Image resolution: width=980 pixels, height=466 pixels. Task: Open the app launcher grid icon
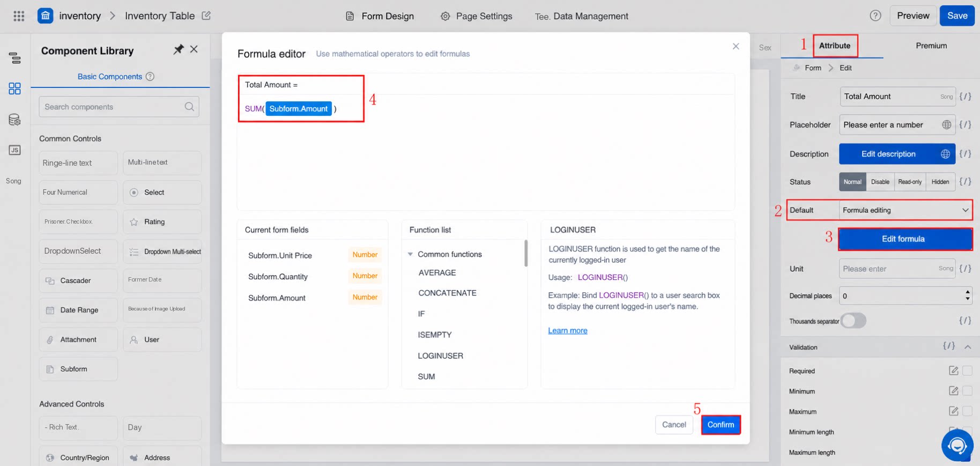pyautogui.click(x=19, y=16)
